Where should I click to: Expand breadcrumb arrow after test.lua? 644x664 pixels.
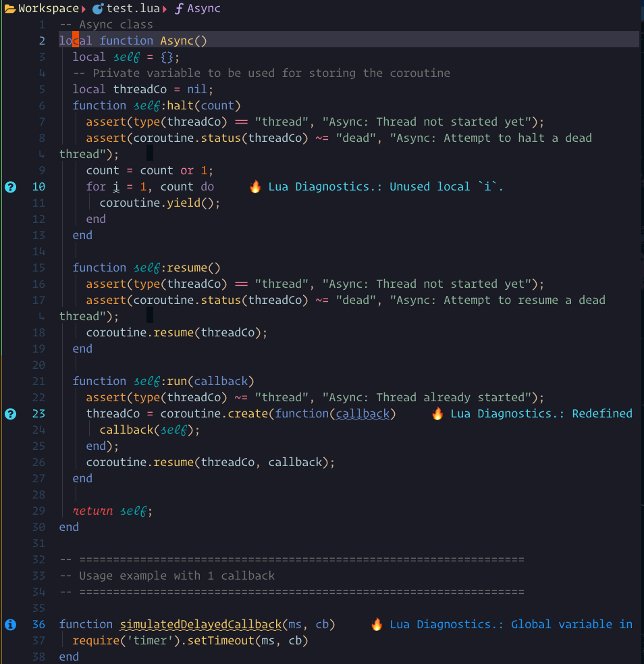point(165,9)
